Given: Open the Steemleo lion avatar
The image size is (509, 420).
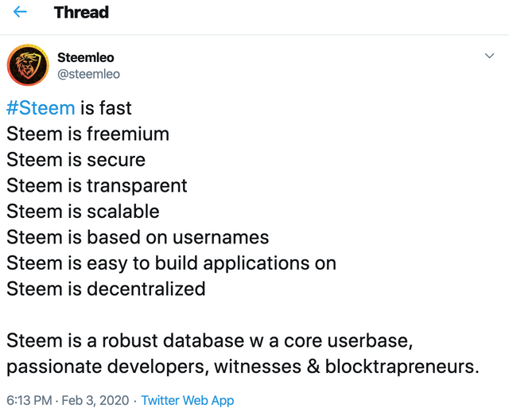Looking at the screenshot, I should tap(28, 65).
